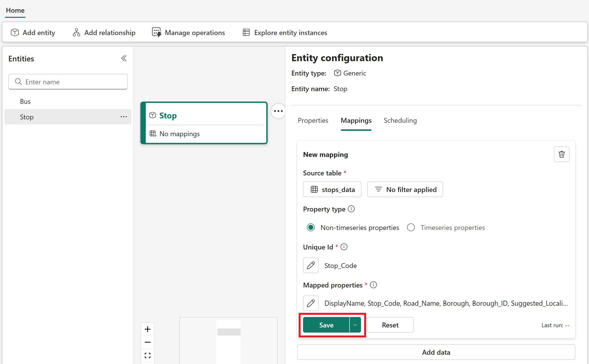Open Explore entity instances
Screen dimensions: 589x364
[x=285, y=32]
